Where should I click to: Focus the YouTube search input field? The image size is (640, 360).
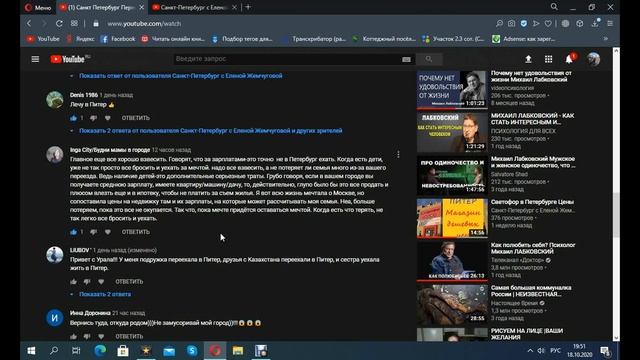(288, 59)
